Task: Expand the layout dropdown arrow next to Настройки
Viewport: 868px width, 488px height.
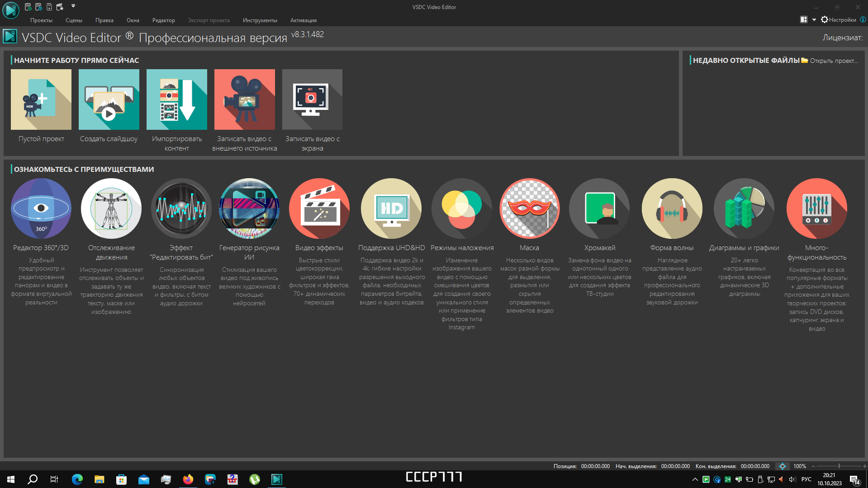Action: pyautogui.click(x=814, y=19)
